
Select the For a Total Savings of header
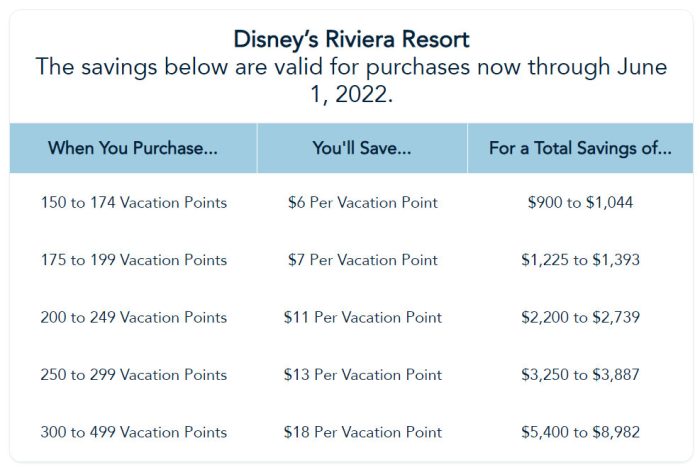pyautogui.click(x=580, y=149)
